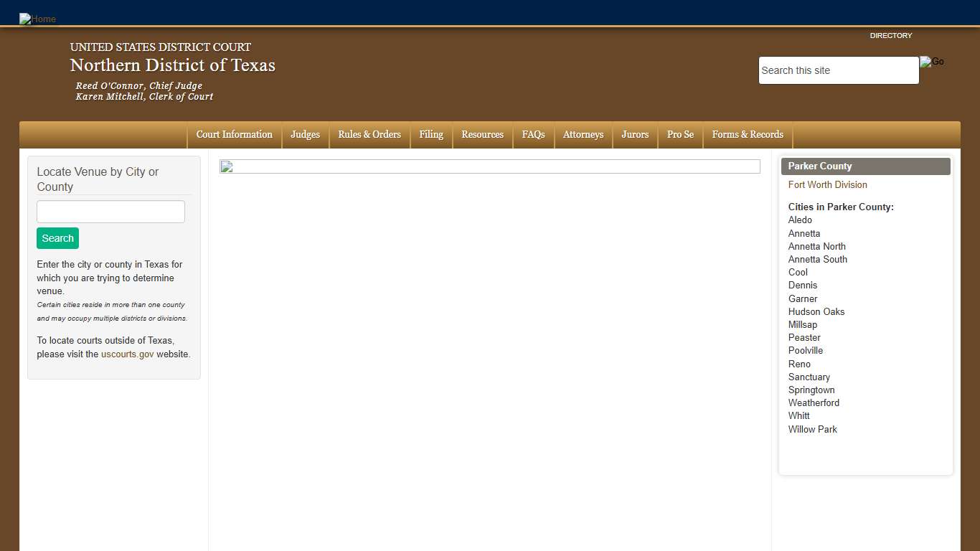Open the Attorneys menu
Screen dimensions: 980x551
(x=583, y=135)
